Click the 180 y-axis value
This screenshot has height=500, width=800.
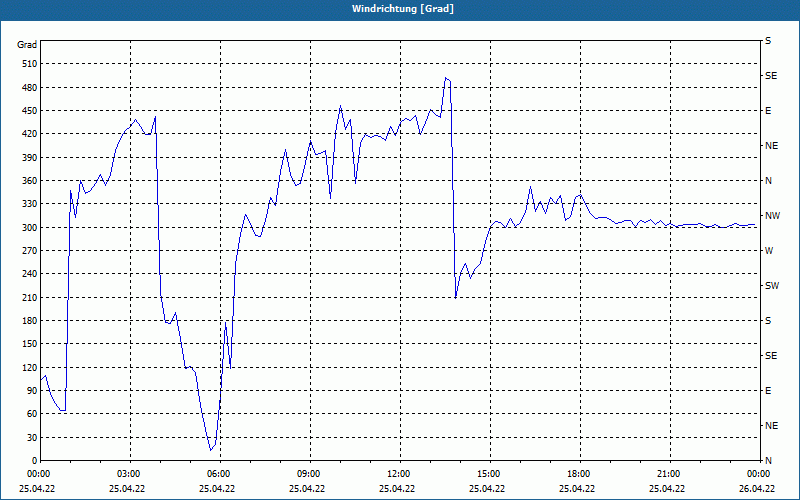pyautogui.click(x=30, y=321)
